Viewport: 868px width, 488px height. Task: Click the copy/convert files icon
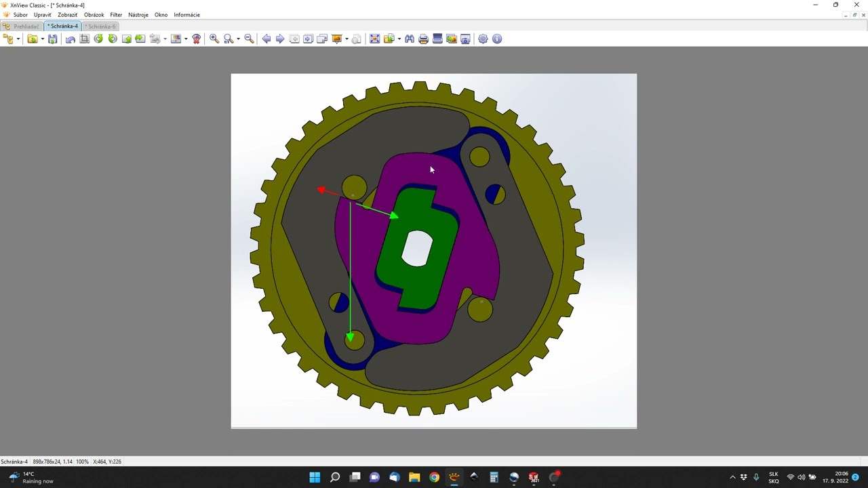click(389, 39)
